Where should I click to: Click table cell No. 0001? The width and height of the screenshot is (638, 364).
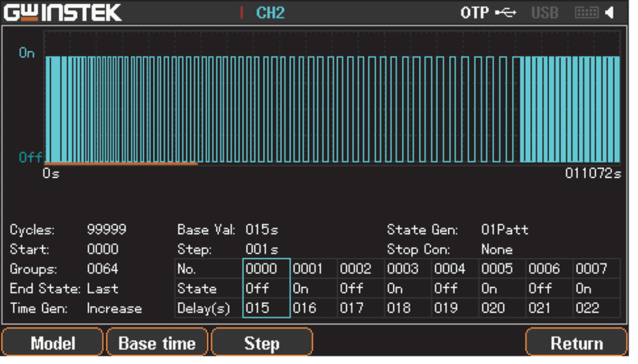pos(314,269)
